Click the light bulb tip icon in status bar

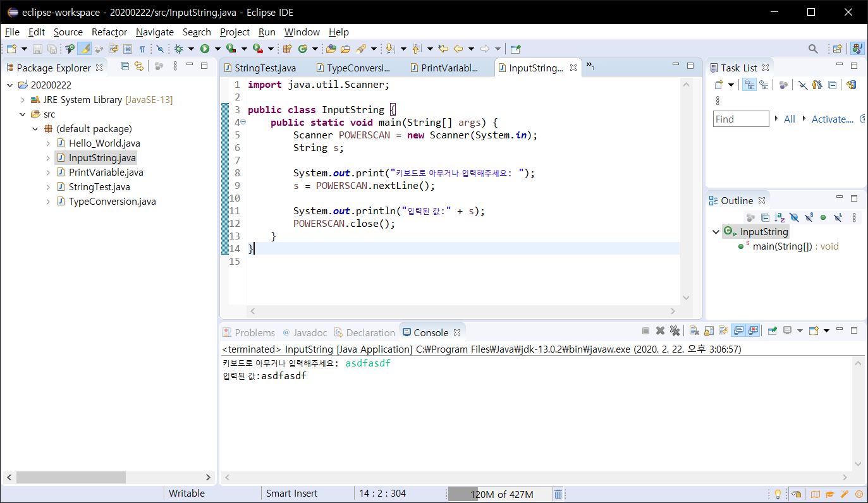coord(778,494)
